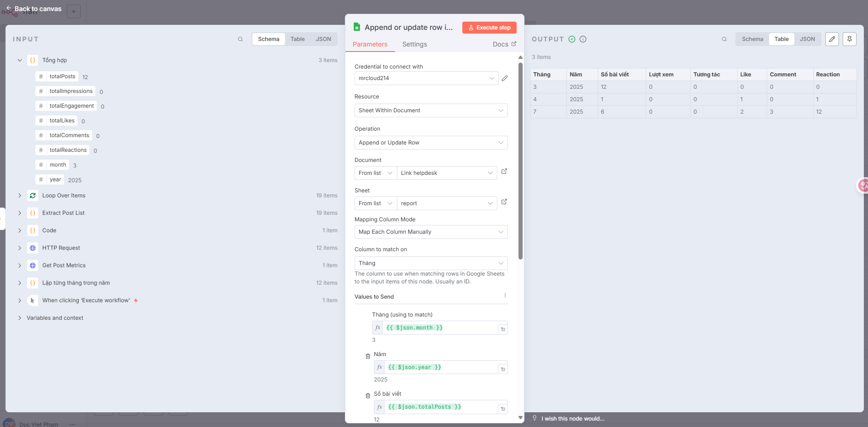Select document from Link helpdesk dropdown
Viewport: 868px width, 427px height.
point(447,173)
